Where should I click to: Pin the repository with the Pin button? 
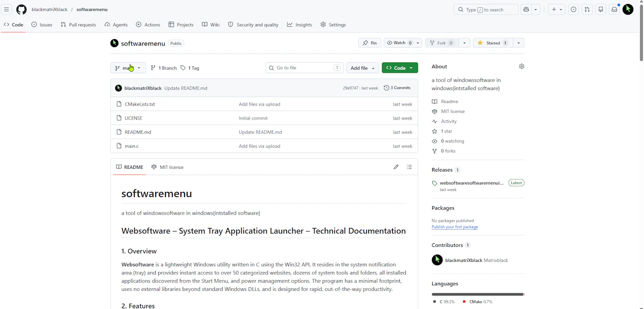(369, 43)
